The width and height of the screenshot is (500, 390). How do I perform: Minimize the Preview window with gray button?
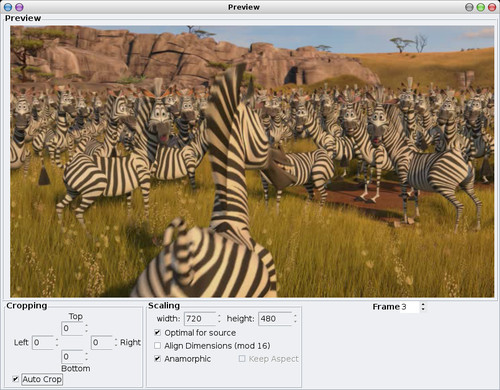click(x=469, y=7)
